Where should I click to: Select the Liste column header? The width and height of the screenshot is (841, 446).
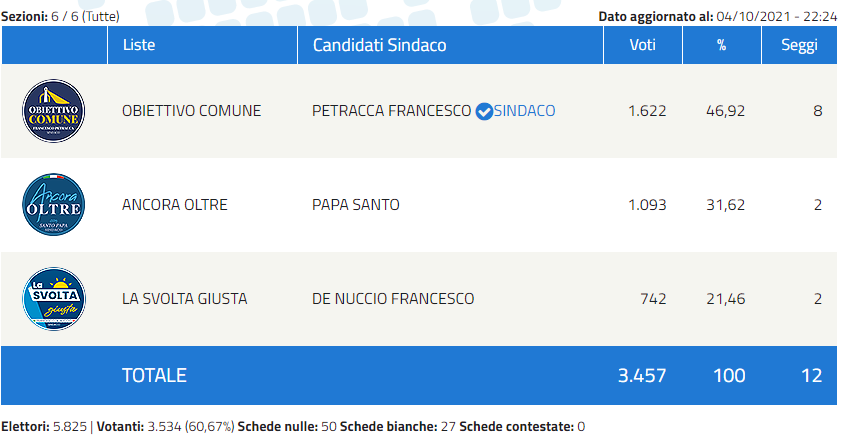[139, 45]
